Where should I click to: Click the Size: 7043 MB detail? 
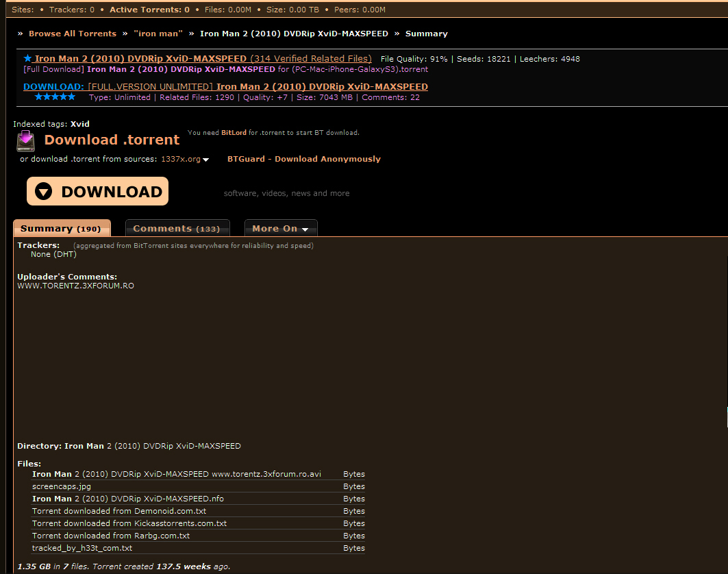[325, 97]
